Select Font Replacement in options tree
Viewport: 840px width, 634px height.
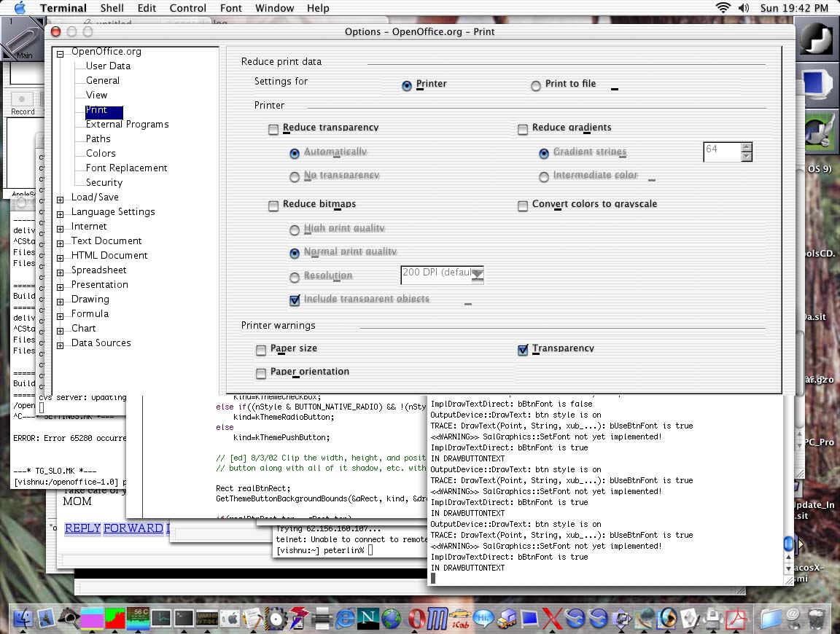pos(126,168)
